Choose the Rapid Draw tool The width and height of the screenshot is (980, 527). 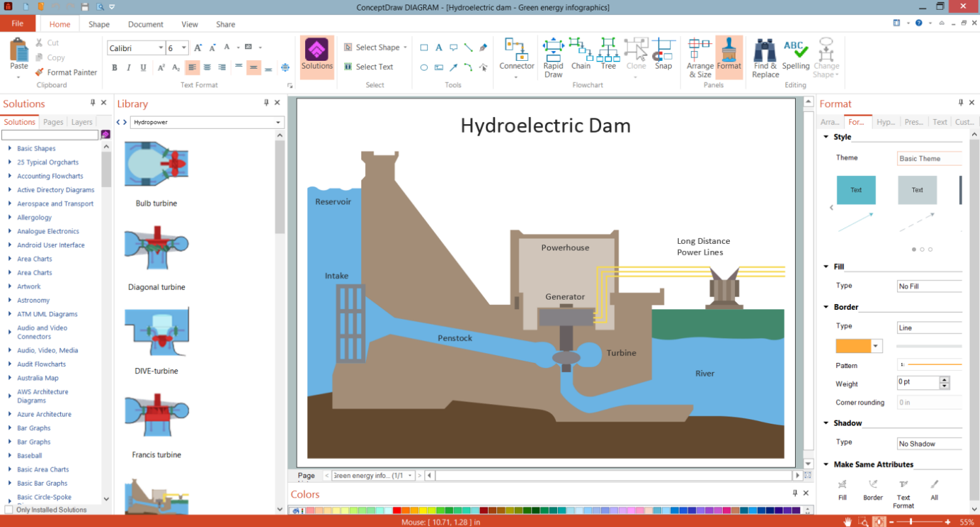point(553,58)
